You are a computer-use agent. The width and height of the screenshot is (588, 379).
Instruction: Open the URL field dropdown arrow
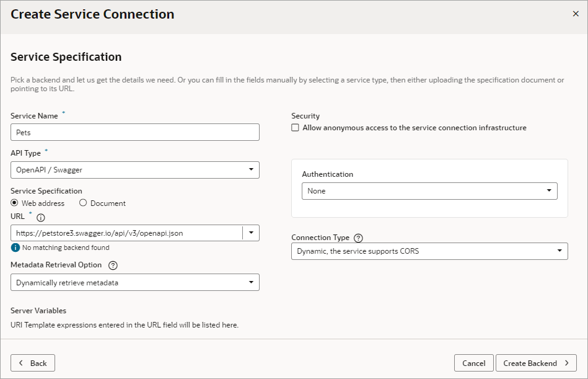coord(251,233)
